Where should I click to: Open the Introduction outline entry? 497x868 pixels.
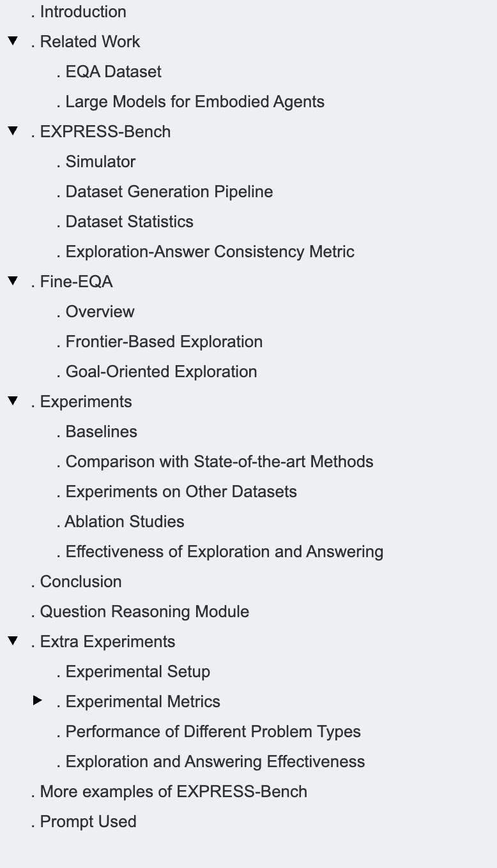[82, 11]
